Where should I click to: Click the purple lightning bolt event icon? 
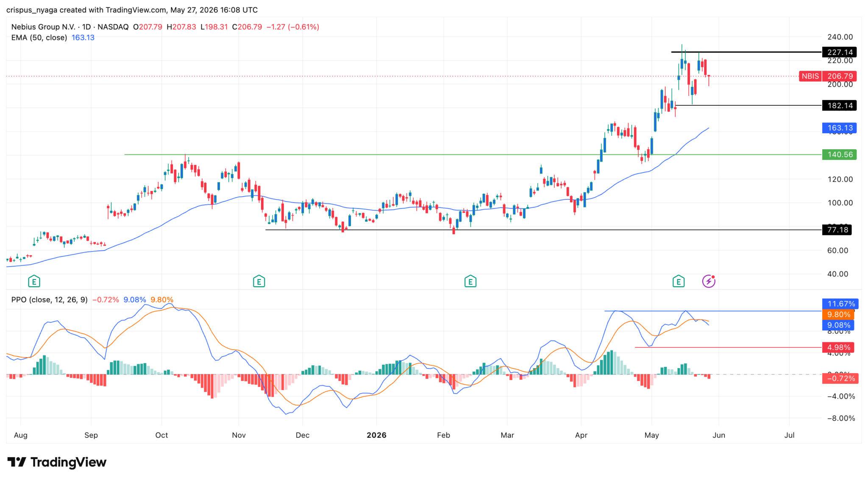point(709,281)
